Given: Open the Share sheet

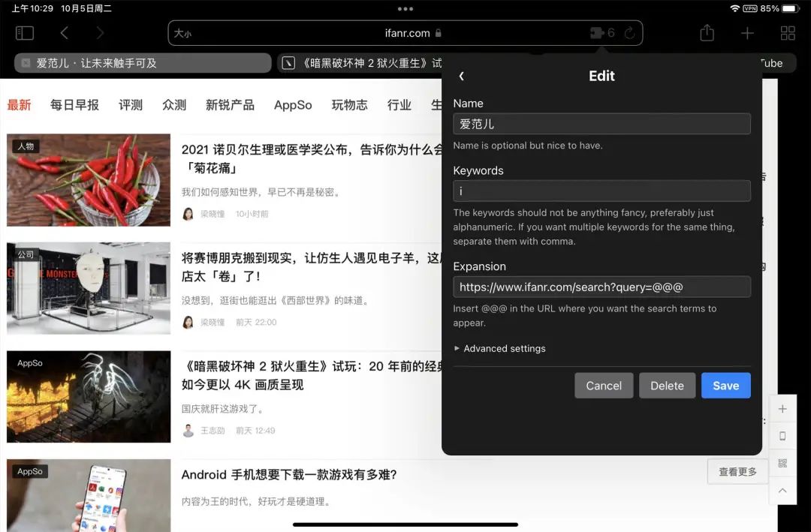Looking at the screenshot, I should coord(707,32).
